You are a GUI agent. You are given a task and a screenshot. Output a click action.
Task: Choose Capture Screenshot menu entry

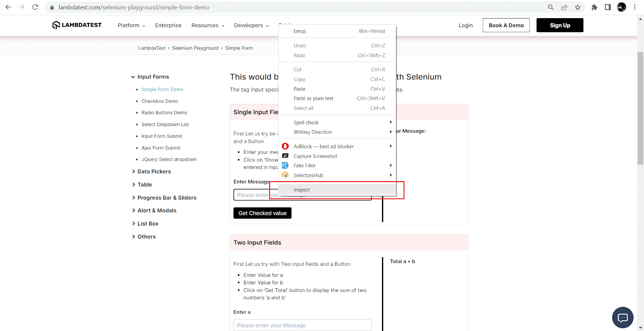[x=337, y=156]
